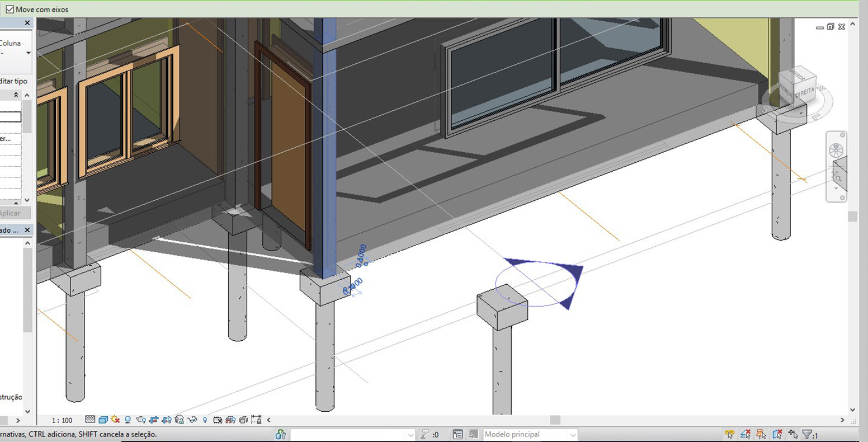Click the view scroll down arrow
The image size is (868, 442).
852,410
